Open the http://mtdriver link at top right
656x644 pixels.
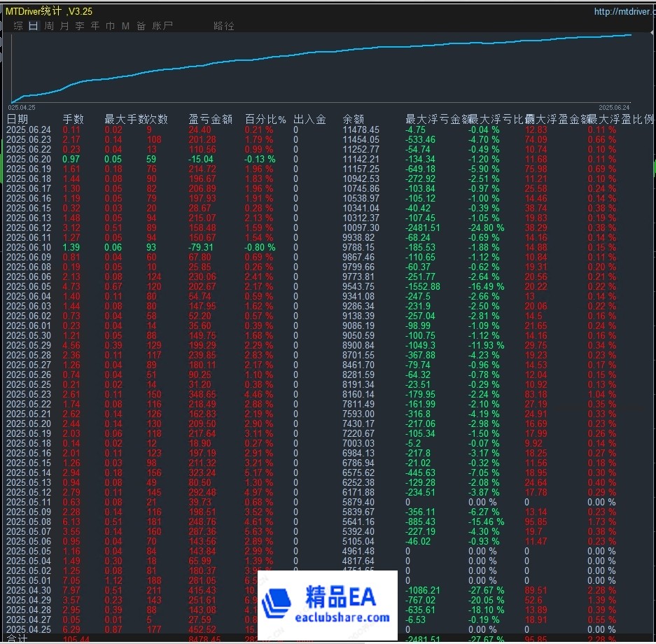pyautogui.click(x=625, y=11)
